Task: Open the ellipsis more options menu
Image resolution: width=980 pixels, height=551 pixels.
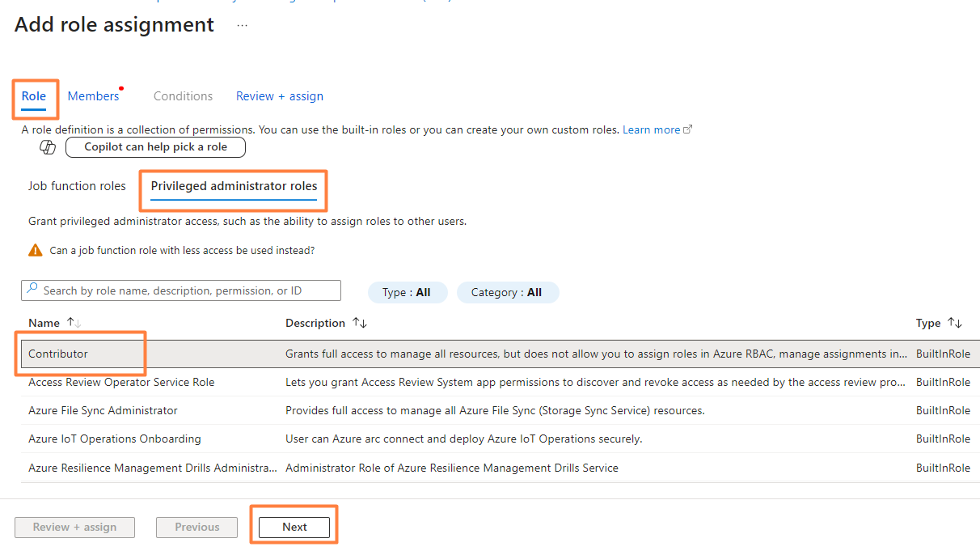Action: pyautogui.click(x=243, y=25)
